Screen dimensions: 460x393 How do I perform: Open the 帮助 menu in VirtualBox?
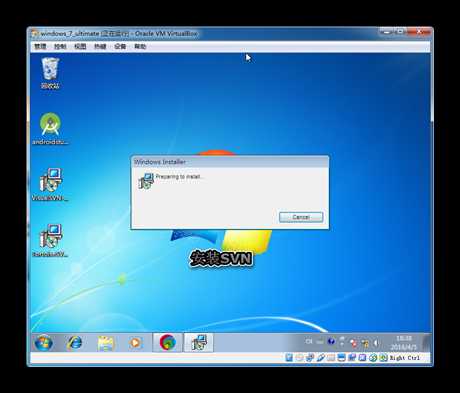(x=140, y=46)
